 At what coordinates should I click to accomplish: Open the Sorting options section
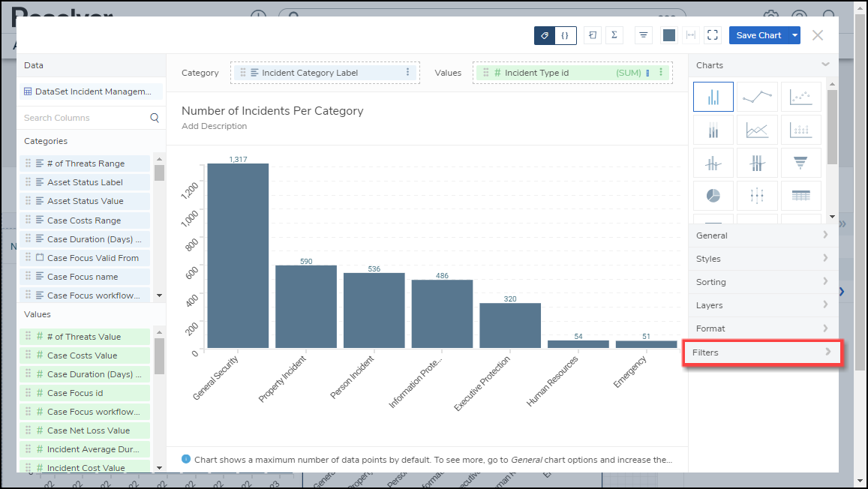[x=762, y=282]
